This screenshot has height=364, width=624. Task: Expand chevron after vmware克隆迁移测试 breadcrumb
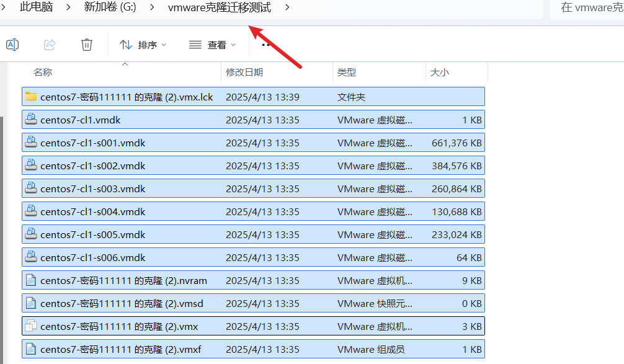(x=287, y=7)
